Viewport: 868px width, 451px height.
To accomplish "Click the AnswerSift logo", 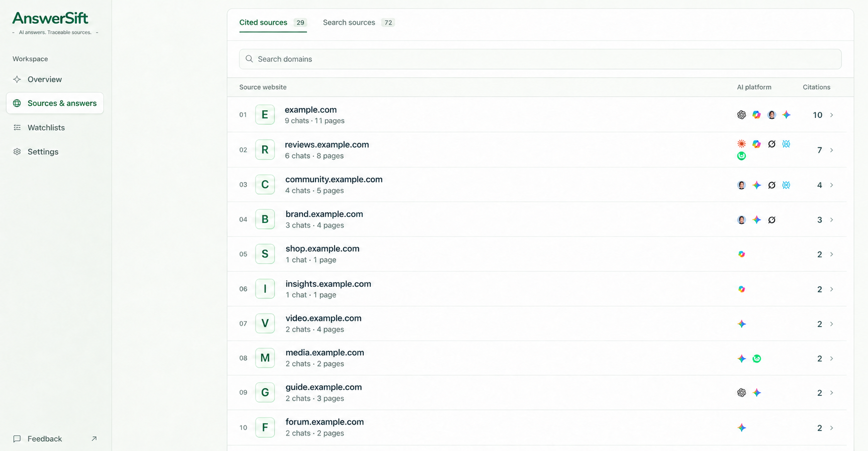I will pos(50,18).
